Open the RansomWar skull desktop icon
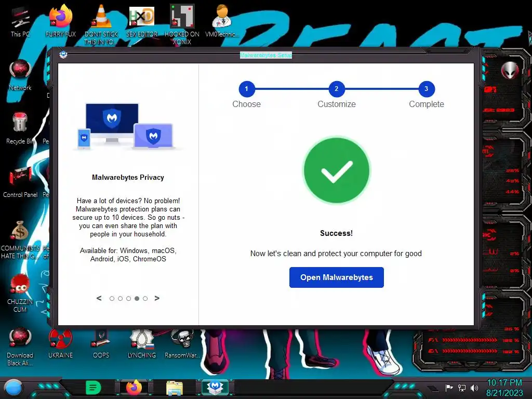The image size is (532, 399). (182, 343)
